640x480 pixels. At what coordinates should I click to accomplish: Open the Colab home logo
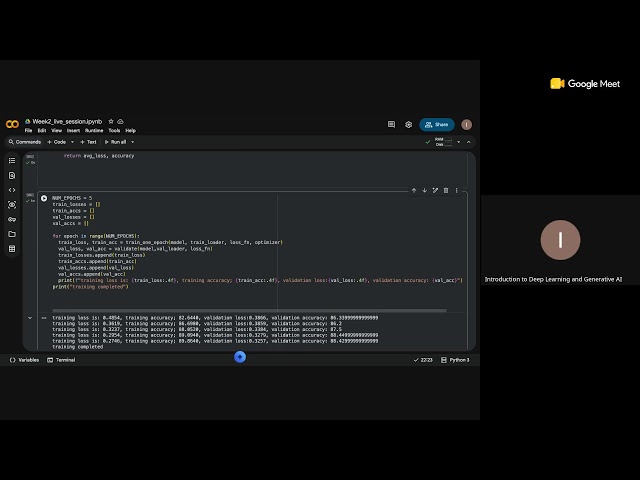[x=12, y=124]
